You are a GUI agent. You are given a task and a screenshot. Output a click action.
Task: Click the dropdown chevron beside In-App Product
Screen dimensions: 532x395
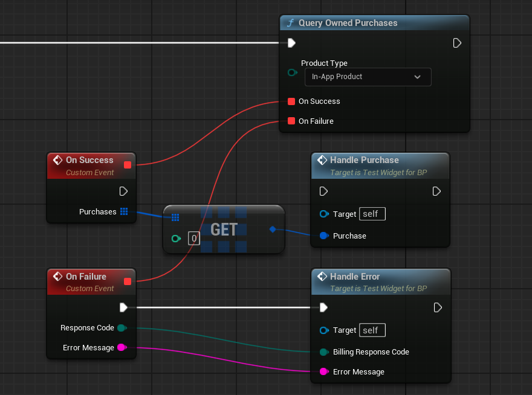coord(417,77)
